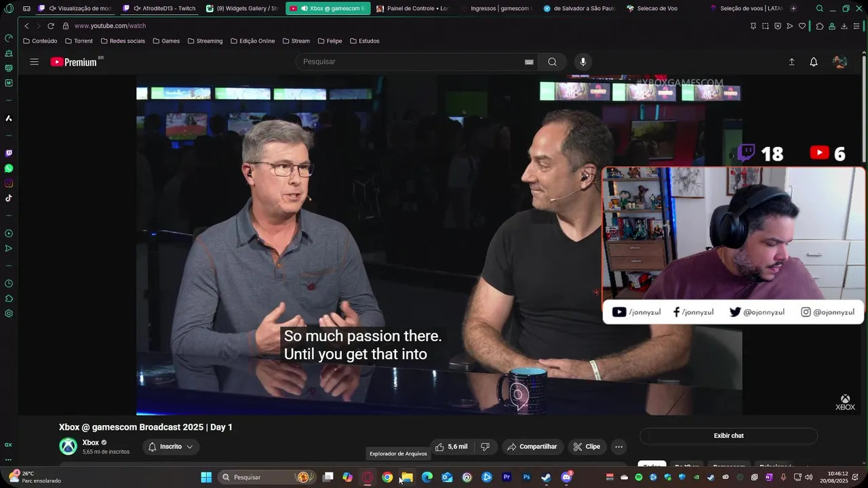Click the Windows taskbar Pesquisar search box
This screenshot has width=868, height=488.
click(266, 477)
